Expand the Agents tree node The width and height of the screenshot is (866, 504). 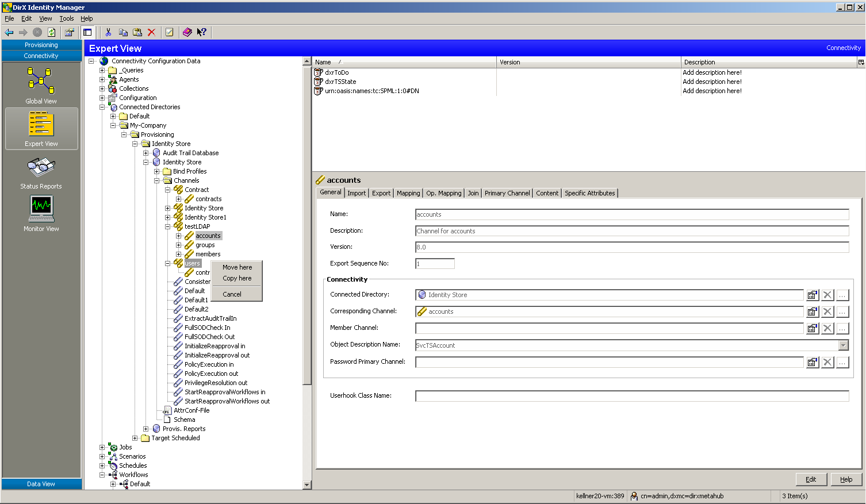102,79
